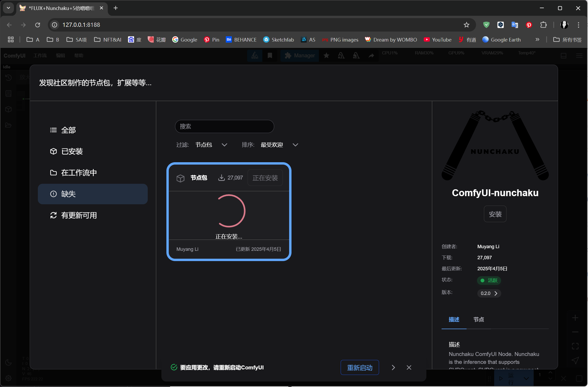Switch to the 节点 tab
This screenshot has width=588, height=387.
click(x=478, y=319)
